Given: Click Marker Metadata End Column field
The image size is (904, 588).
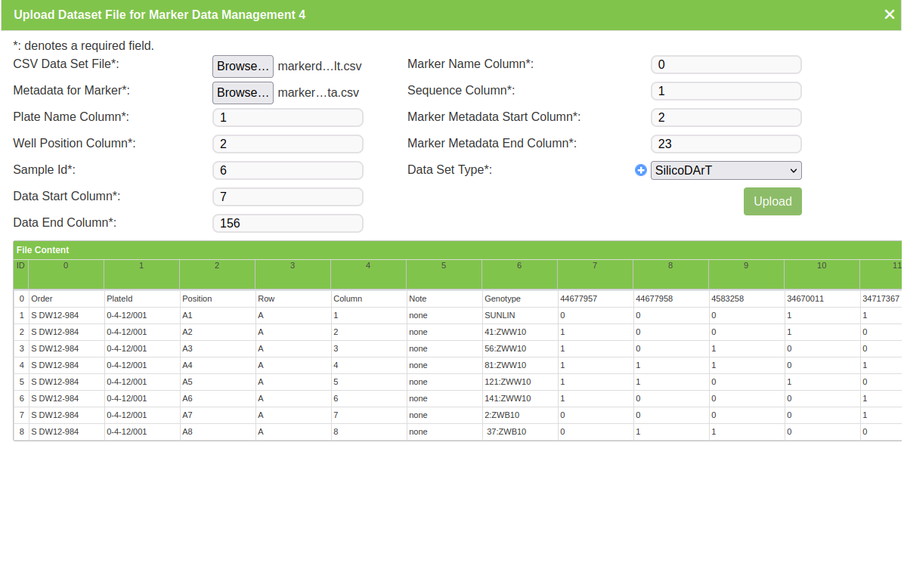Looking at the screenshot, I should point(725,144).
